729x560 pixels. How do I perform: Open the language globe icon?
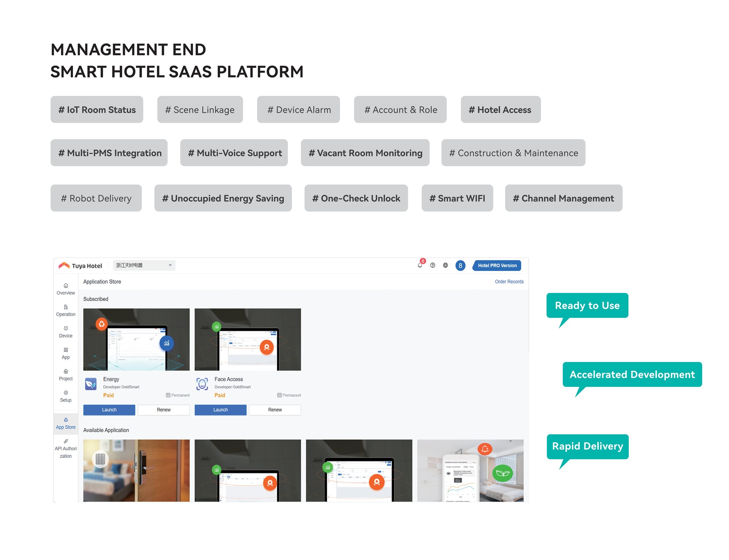pos(445,265)
